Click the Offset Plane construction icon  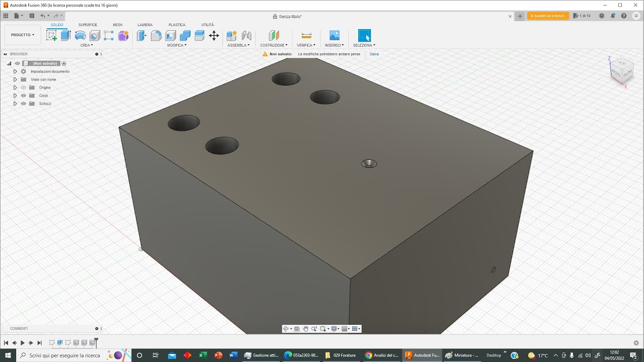pos(274,36)
